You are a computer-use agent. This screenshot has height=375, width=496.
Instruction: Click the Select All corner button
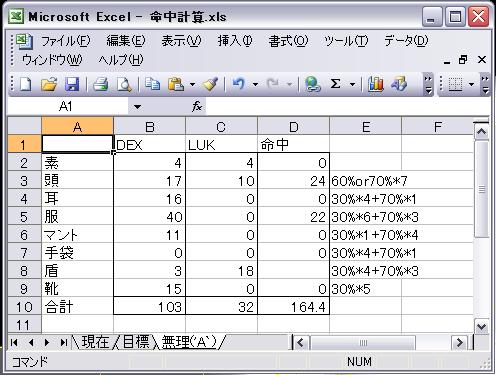[x=24, y=126]
